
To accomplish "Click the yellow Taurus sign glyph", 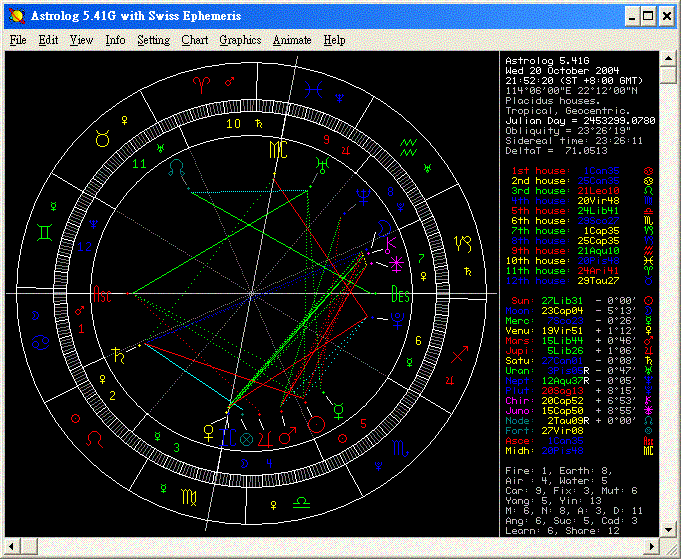I will pyautogui.click(x=102, y=139).
